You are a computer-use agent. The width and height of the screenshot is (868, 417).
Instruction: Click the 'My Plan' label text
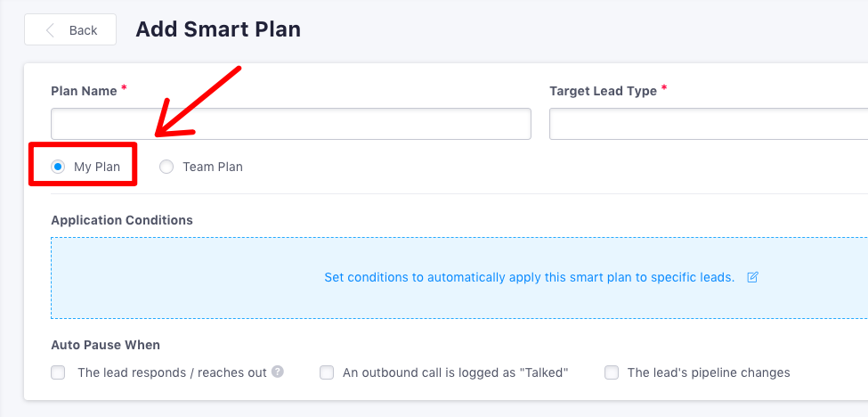[x=97, y=167]
